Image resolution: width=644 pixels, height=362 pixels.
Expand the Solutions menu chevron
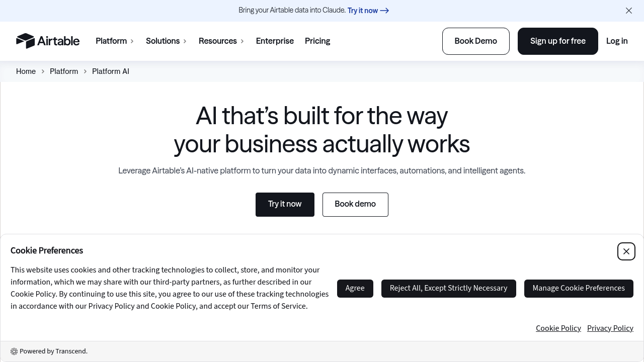click(185, 41)
